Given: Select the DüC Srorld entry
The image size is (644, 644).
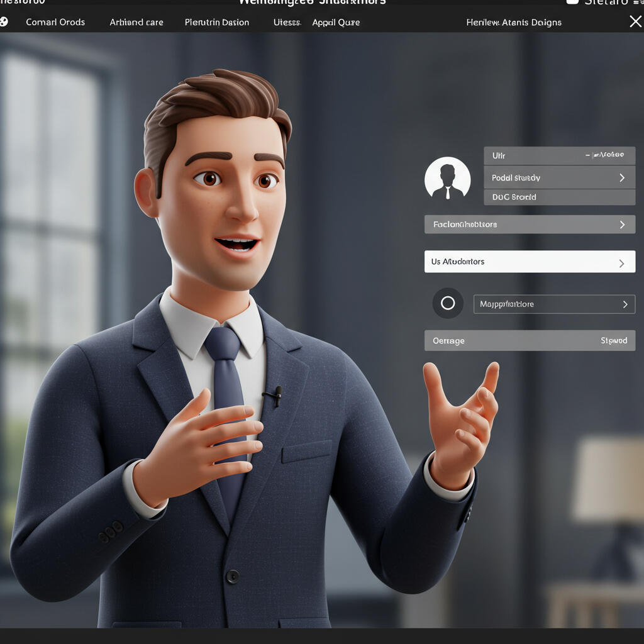Looking at the screenshot, I should [514, 197].
